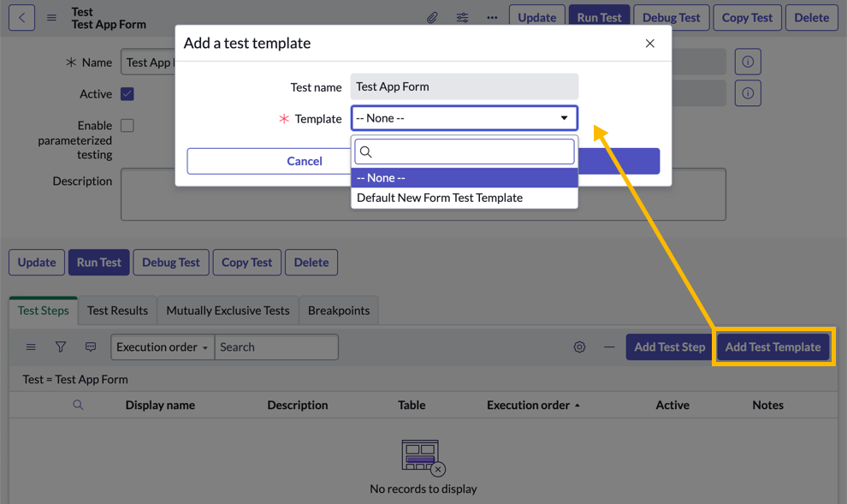Screen dimensions: 847x504
Task: Open the Execution order sort selector
Action: [162, 347]
